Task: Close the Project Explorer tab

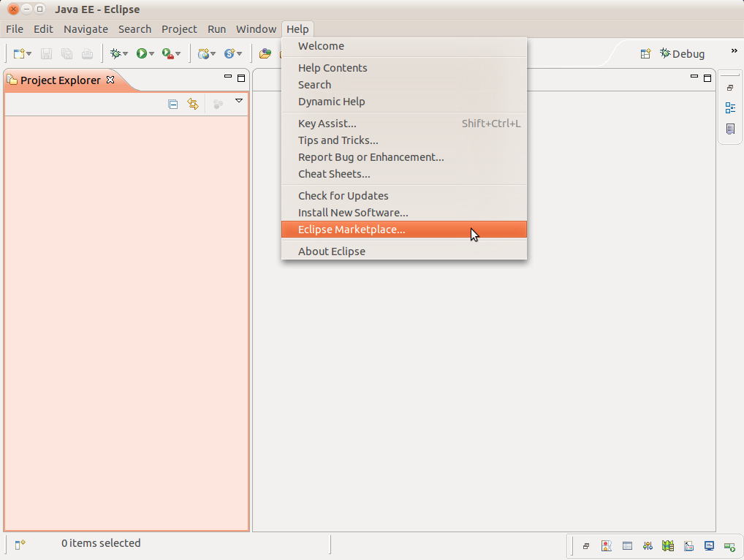Action: 110,80
